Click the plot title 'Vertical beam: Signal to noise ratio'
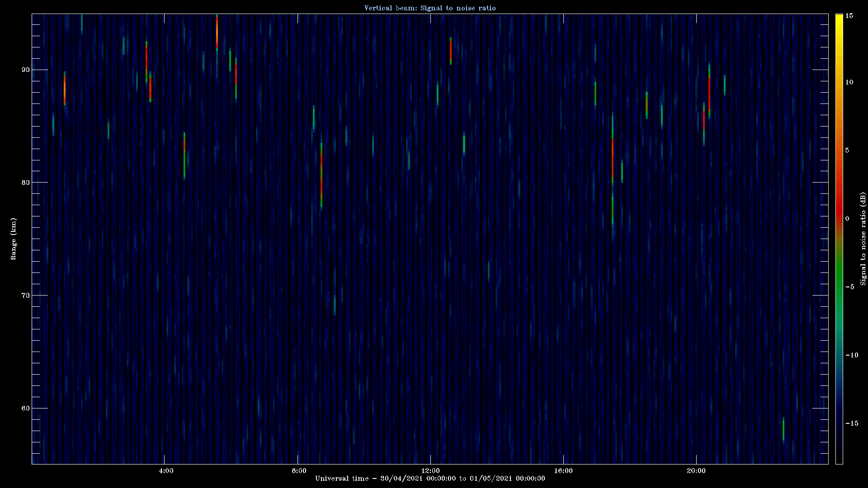Image resolution: width=868 pixels, height=488 pixels. point(430,8)
